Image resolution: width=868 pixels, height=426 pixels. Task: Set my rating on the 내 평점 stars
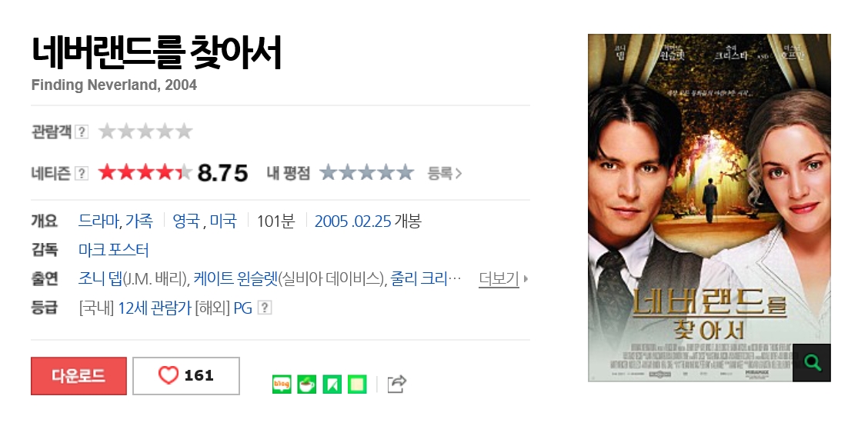click(366, 172)
